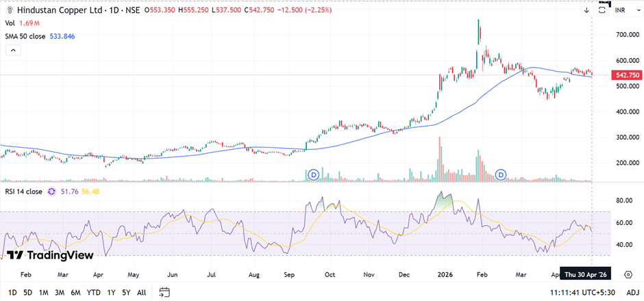
Task: Click the down arrow icon at top right
Action: coord(587,10)
